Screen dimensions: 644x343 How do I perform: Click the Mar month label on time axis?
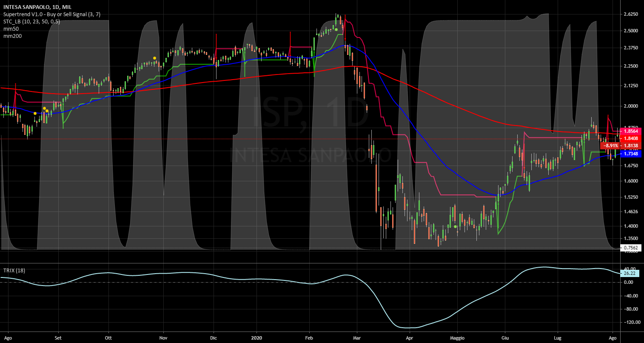coord(357,339)
